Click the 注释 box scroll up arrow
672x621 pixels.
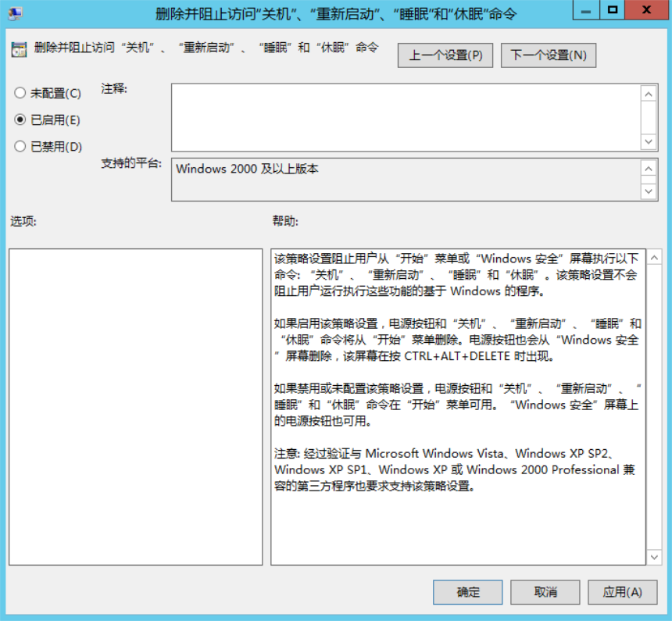[649, 94]
